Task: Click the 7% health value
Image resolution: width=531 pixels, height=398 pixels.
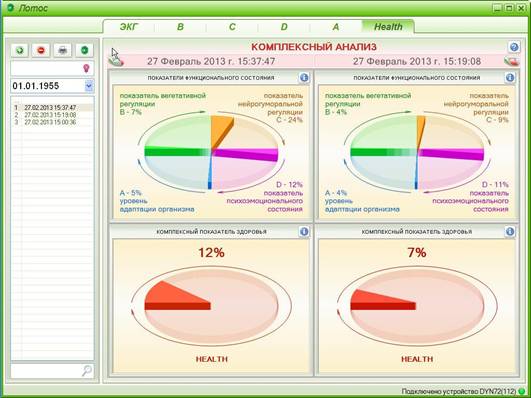Action: click(x=417, y=252)
